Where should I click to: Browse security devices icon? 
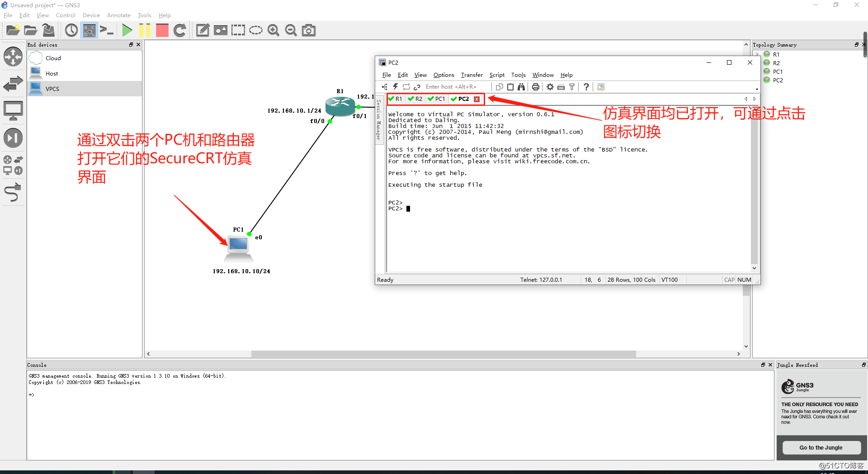pyautogui.click(x=13, y=138)
